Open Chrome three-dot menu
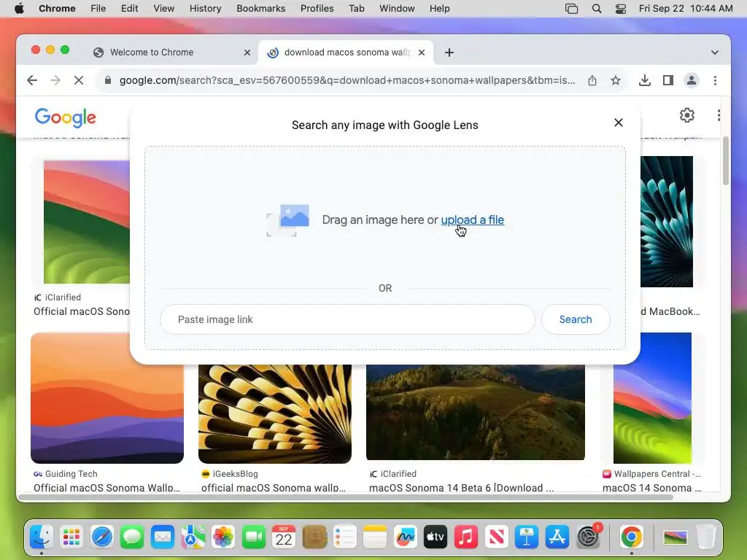The height and width of the screenshot is (560, 747). [x=715, y=80]
